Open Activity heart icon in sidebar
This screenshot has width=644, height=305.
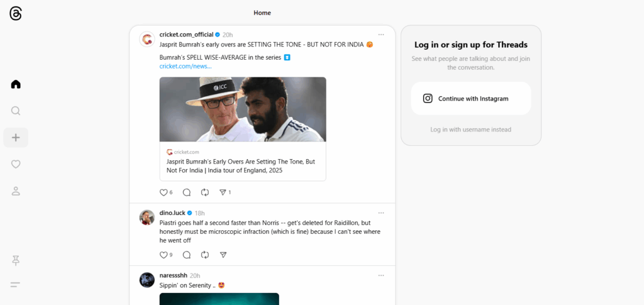point(16,164)
